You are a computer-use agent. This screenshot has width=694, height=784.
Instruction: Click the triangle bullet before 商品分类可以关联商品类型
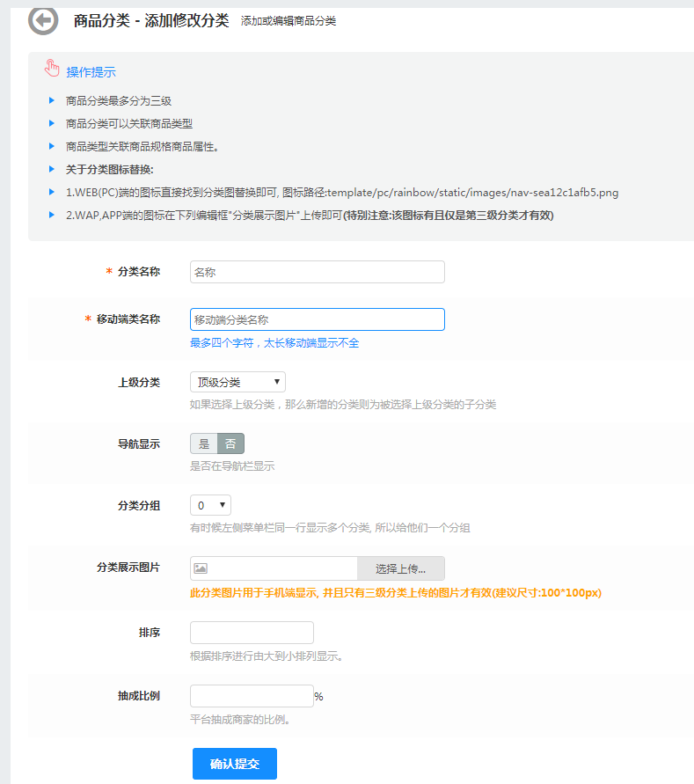pos(52,123)
